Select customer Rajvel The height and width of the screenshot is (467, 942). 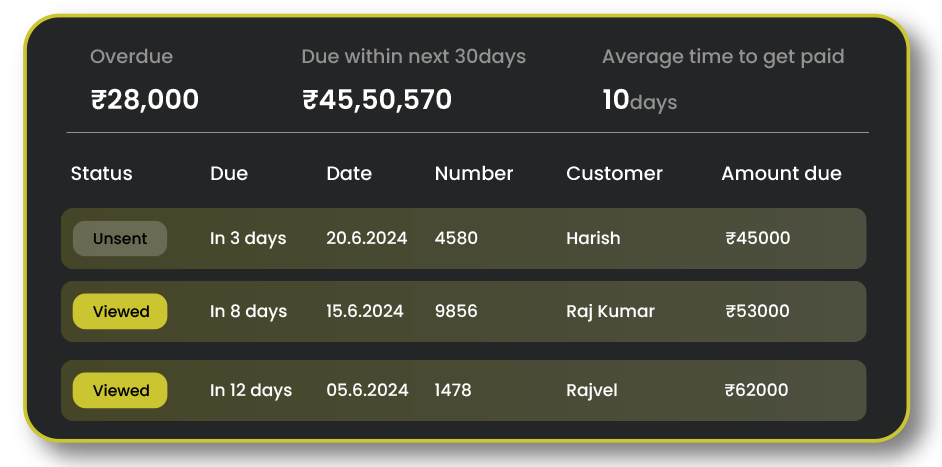[x=592, y=391]
